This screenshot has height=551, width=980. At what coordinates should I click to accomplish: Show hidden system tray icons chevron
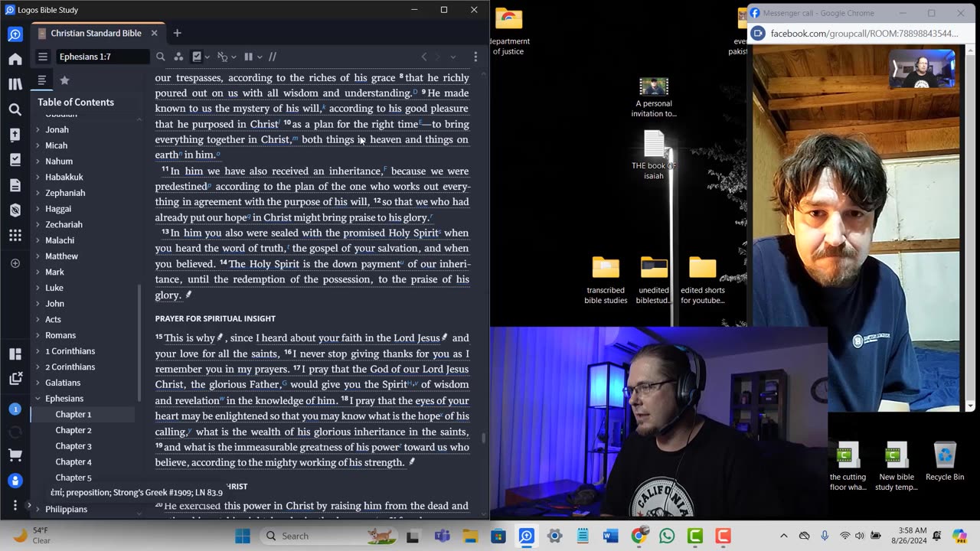(x=783, y=536)
